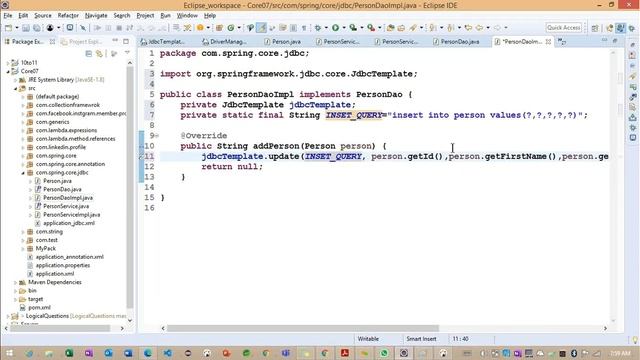Click the Open Type icon
The image size is (640, 360).
[x=391, y=28]
